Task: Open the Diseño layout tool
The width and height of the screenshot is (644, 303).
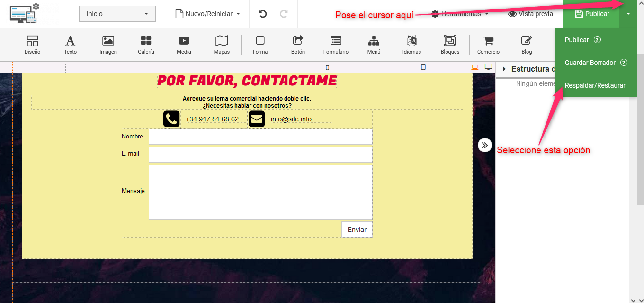Action: point(32,45)
